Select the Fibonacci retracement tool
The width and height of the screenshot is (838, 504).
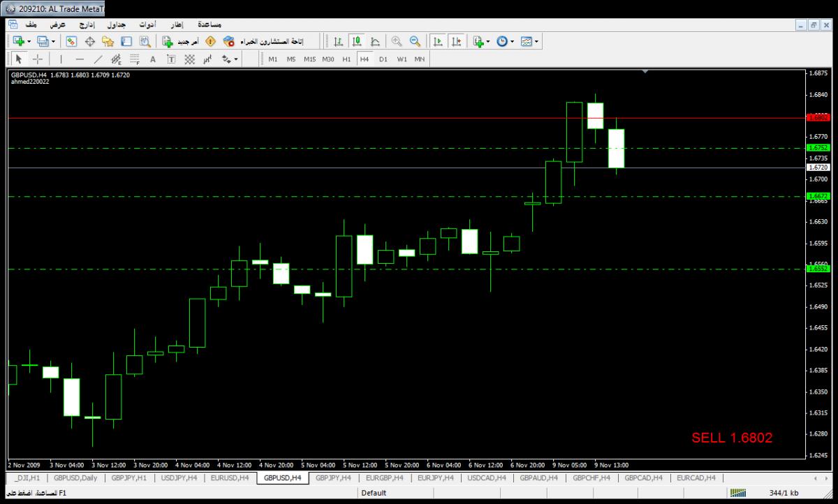(135, 59)
